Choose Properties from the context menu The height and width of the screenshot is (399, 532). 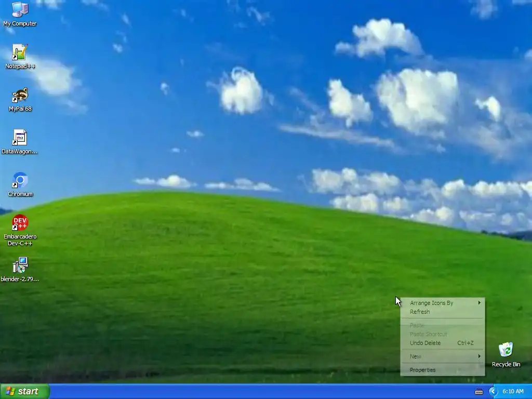point(443,370)
